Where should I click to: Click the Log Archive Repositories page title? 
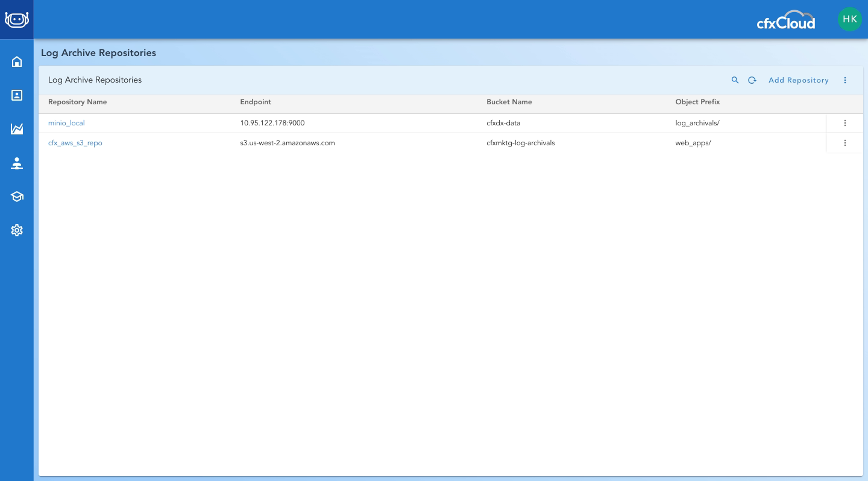[98, 53]
